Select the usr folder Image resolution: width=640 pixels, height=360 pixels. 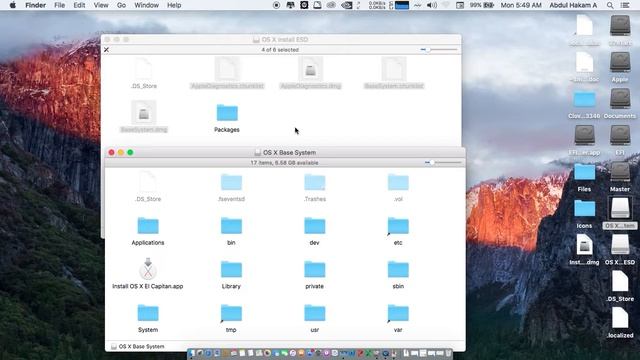point(314,313)
